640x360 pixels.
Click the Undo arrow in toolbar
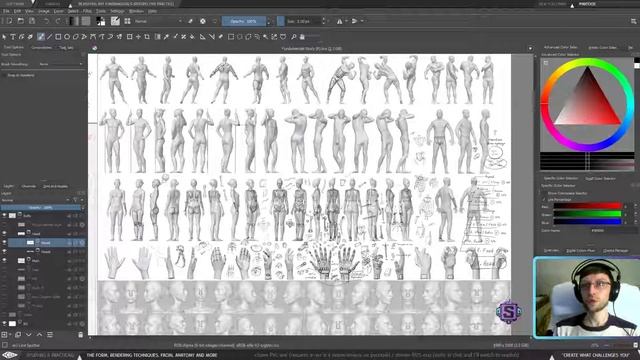(47, 21)
